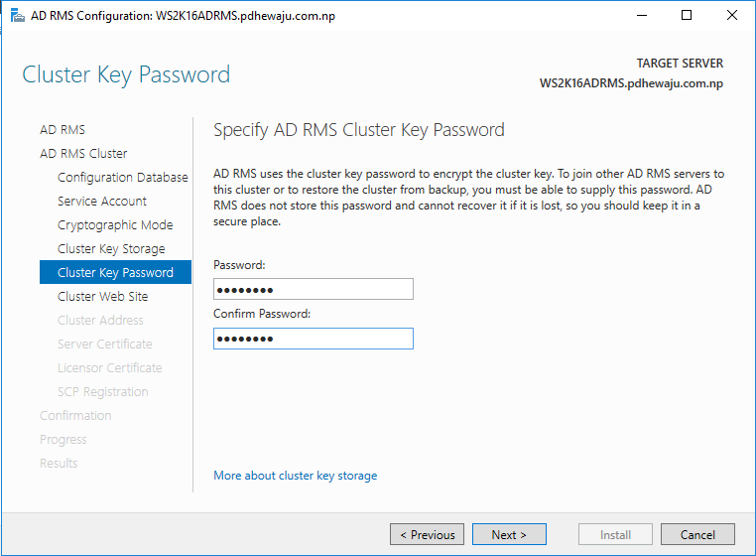Select Cryptographic Mode in sidebar

coord(115,225)
